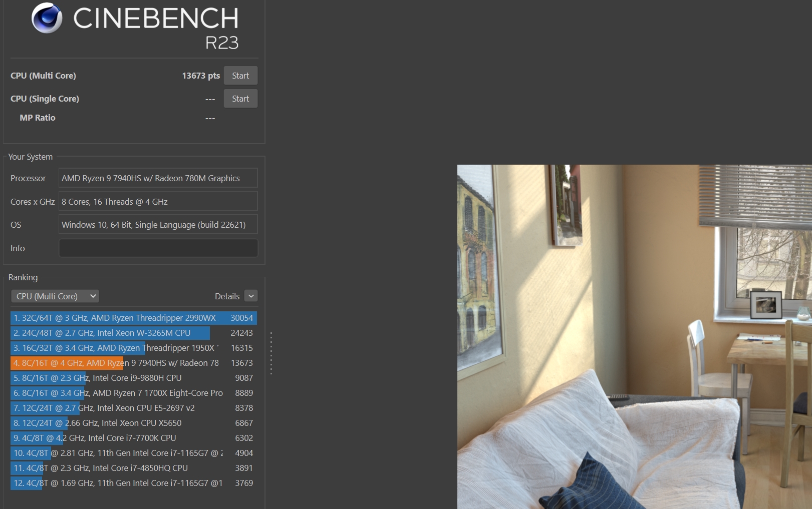Screen dimensions: 812x509
Task: Click the Details label in Ranking
Action: 227,296
